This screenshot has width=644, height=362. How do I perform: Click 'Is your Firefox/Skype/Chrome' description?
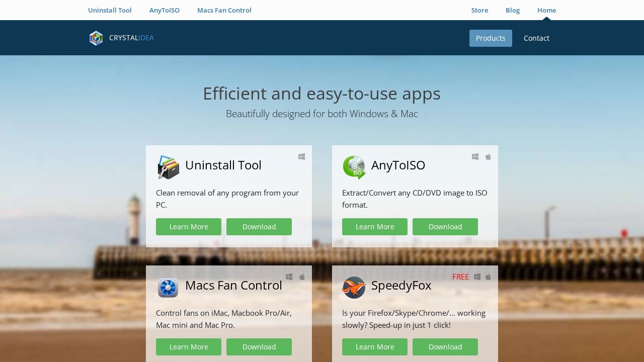coord(414,319)
